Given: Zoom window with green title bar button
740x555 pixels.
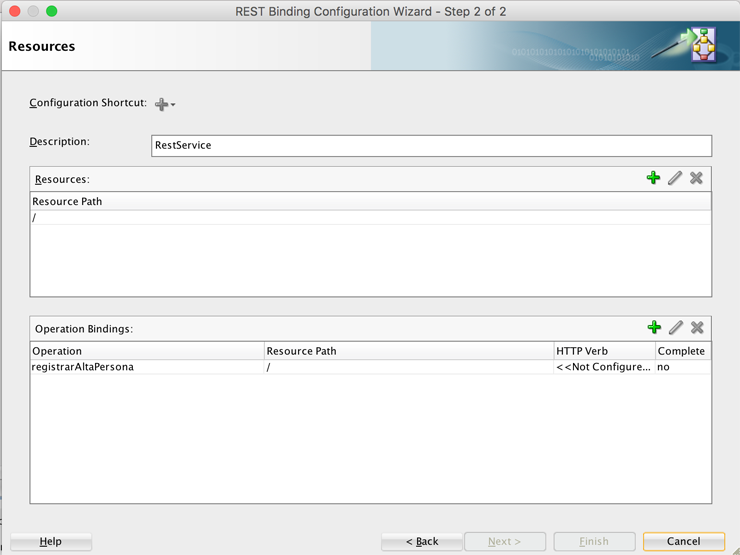Looking at the screenshot, I should point(51,11).
